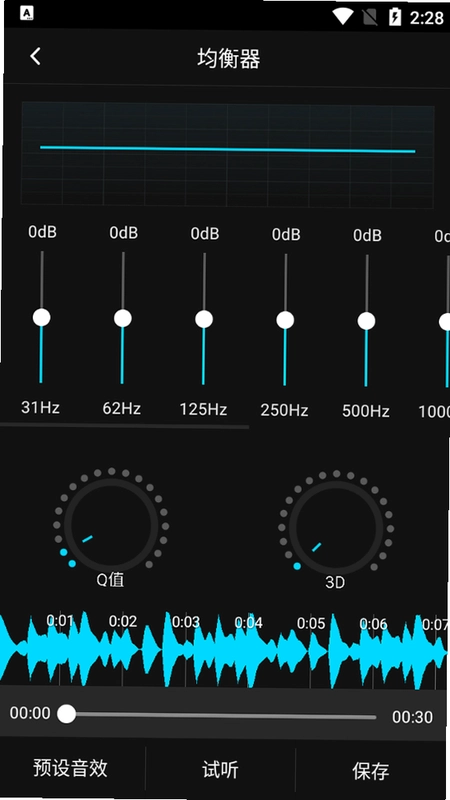This screenshot has height=800, width=450.
Task: Click the 250Hz slider handle
Action: (x=285, y=320)
